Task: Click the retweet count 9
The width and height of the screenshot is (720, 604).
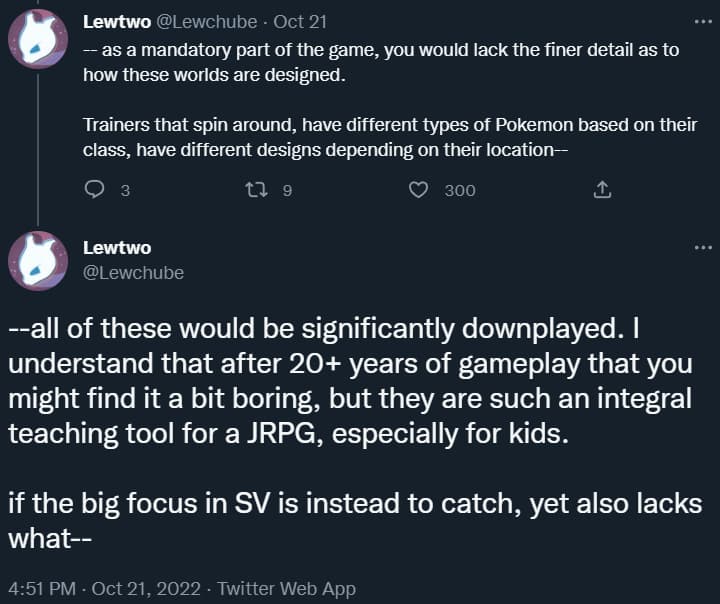Action: coord(287,191)
